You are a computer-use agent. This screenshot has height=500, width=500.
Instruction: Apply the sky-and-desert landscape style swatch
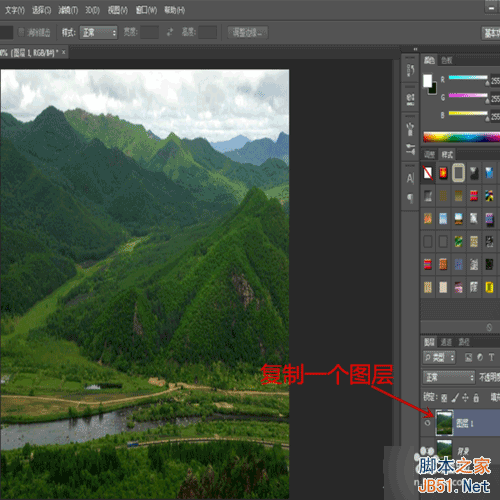(458, 219)
